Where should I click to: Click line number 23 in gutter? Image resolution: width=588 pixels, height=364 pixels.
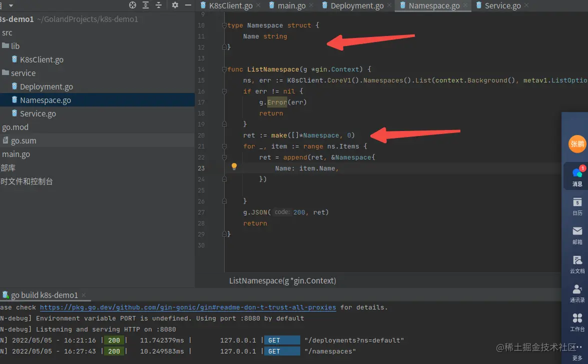click(x=201, y=168)
